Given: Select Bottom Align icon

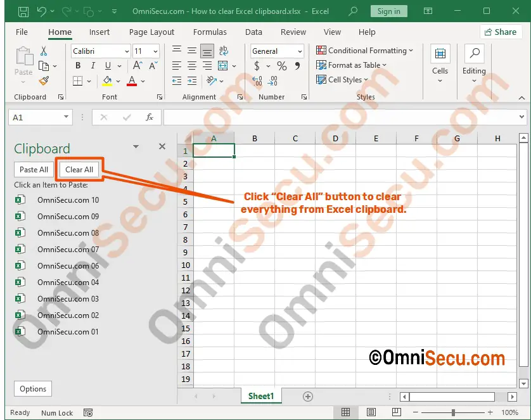Looking at the screenshot, I should coord(207,51).
